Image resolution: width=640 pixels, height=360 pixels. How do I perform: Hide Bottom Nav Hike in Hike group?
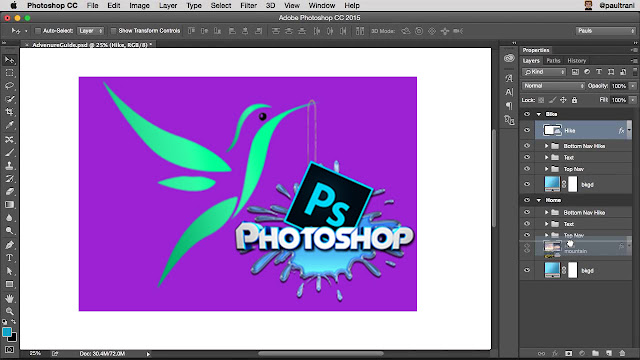click(x=527, y=146)
